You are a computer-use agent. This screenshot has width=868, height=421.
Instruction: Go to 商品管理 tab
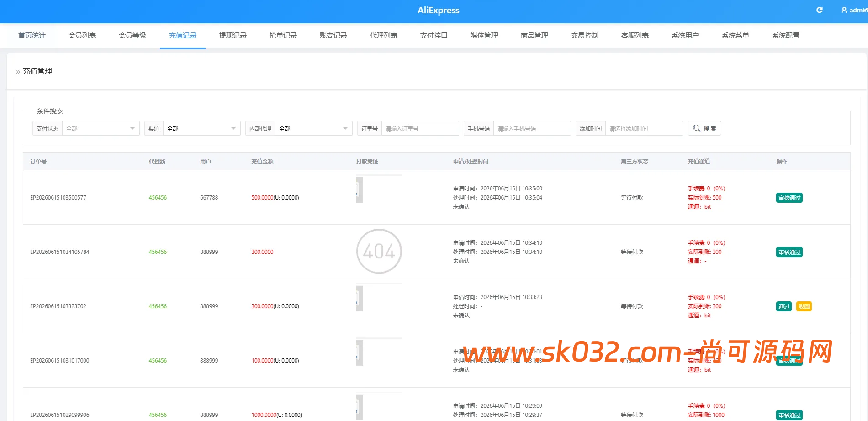click(x=535, y=36)
